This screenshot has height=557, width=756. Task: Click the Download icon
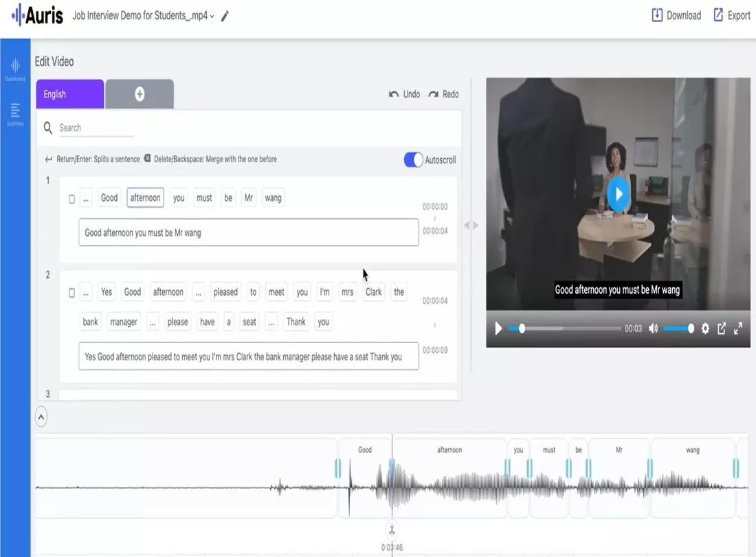click(x=658, y=15)
